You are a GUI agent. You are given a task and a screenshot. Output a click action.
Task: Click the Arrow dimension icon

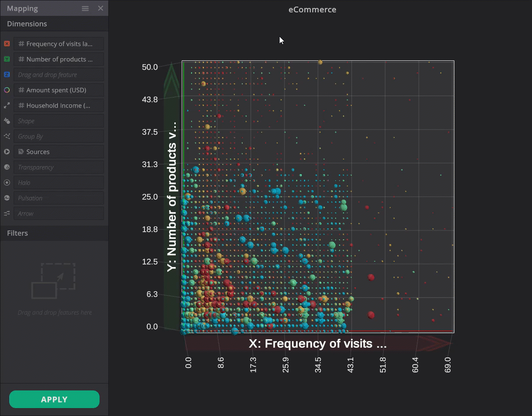(7, 213)
